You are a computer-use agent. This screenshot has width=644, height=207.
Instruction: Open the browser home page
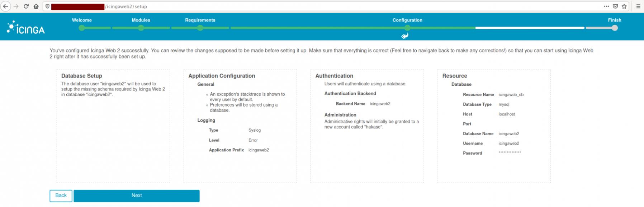(36, 6)
